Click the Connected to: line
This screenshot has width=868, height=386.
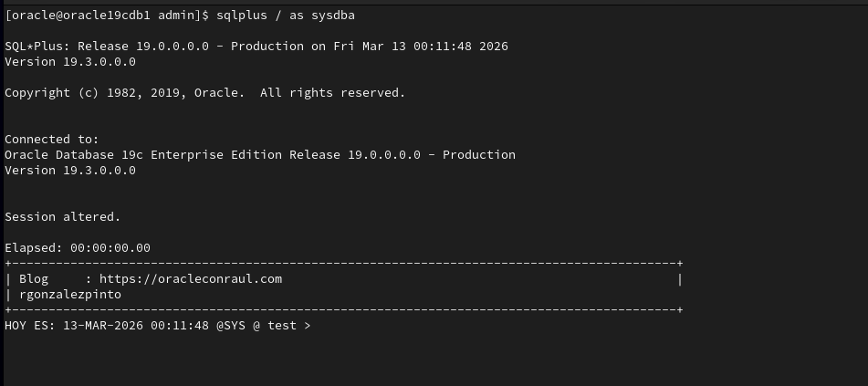pyautogui.click(x=51, y=140)
